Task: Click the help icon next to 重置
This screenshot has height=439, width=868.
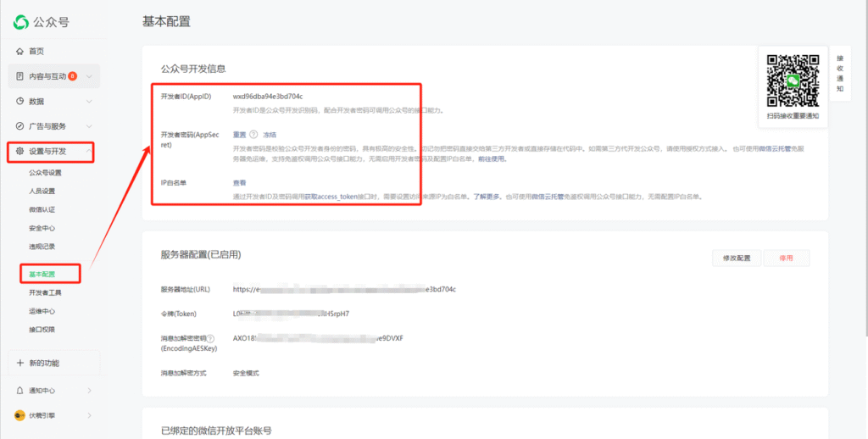Action: point(253,135)
